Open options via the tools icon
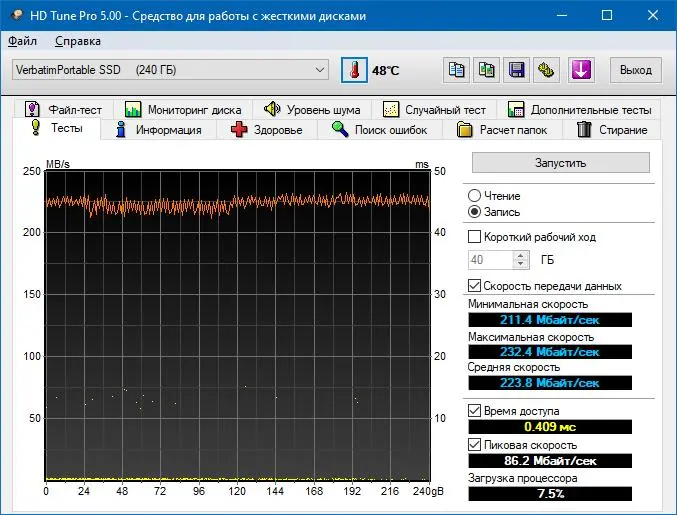The width and height of the screenshot is (677, 515). coord(546,70)
